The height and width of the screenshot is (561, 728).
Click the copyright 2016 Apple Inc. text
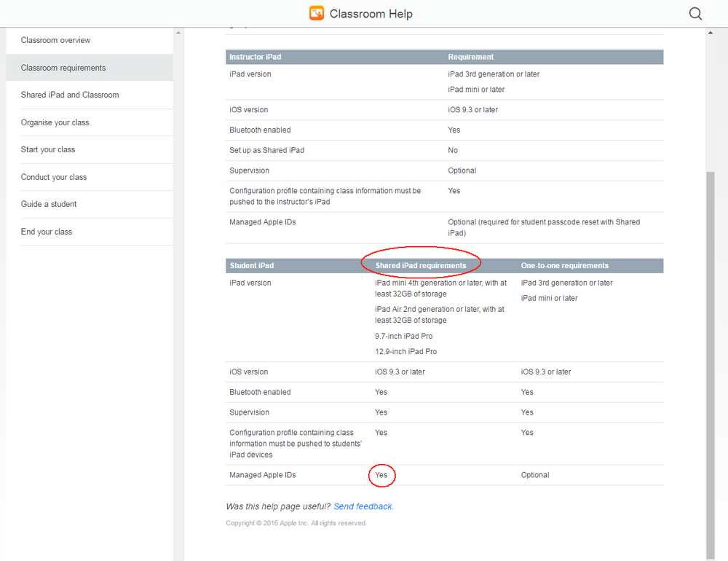(296, 523)
